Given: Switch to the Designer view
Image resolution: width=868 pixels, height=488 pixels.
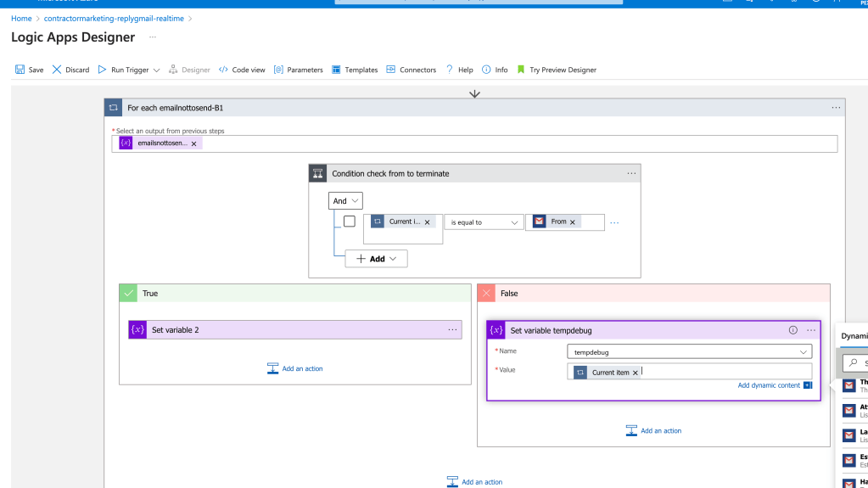Looking at the screenshot, I should coord(189,70).
